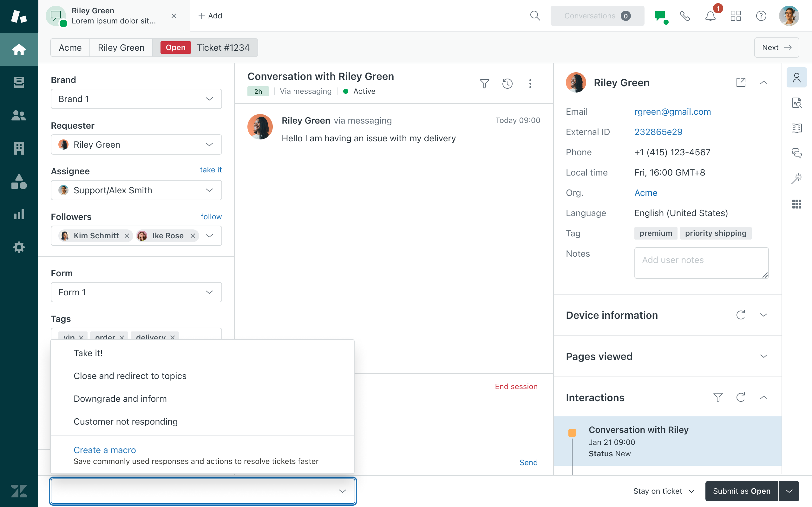Expand the Pages viewed section
The width and height of the screenshot is (812, 507).
[x=763, y=356]
